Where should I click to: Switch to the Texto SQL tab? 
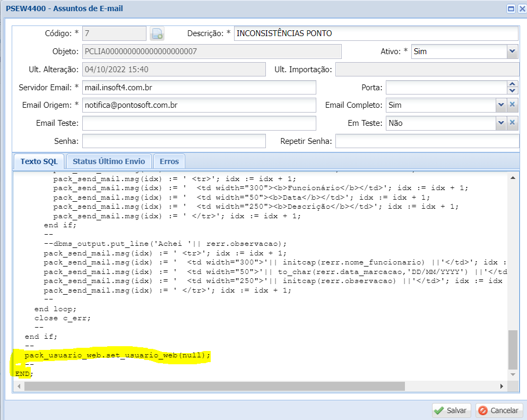(39, 161)
